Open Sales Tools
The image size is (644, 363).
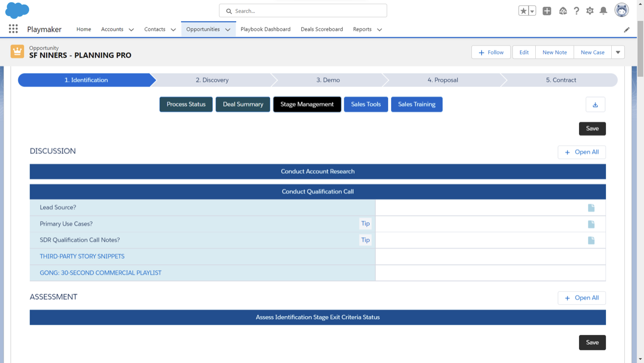pyautogui.click(x=366, y=105)
